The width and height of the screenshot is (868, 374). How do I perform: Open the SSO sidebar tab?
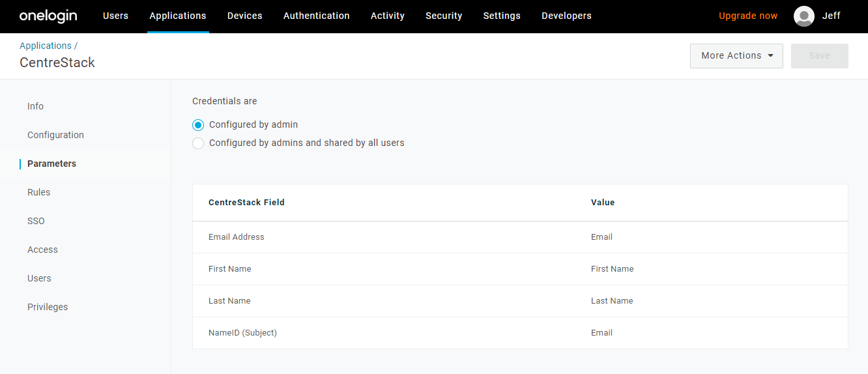coord(36,221)
